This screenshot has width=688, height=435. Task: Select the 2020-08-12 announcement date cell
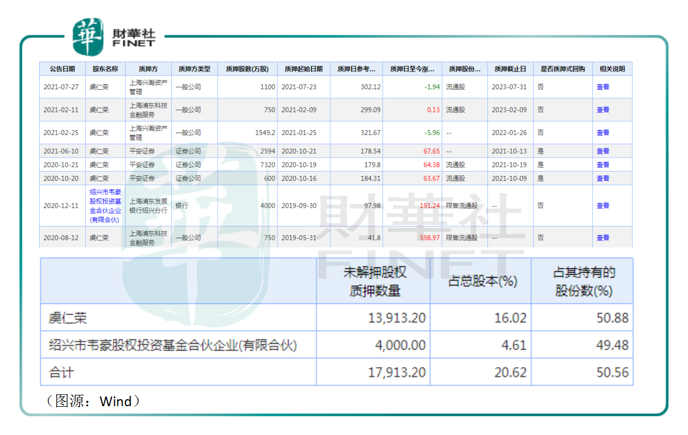pyautogui.click(x=61, y=237)
